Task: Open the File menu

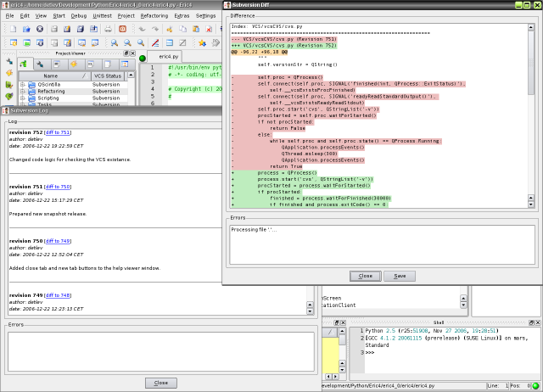Action: (9, 15)
